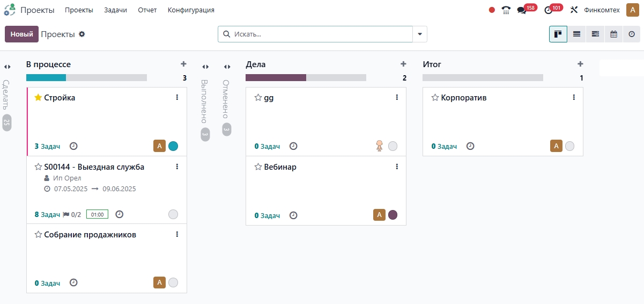Toggle the favorite star on Стройка
Viewport: 644px width, 304px height.
tap(38, 98)
